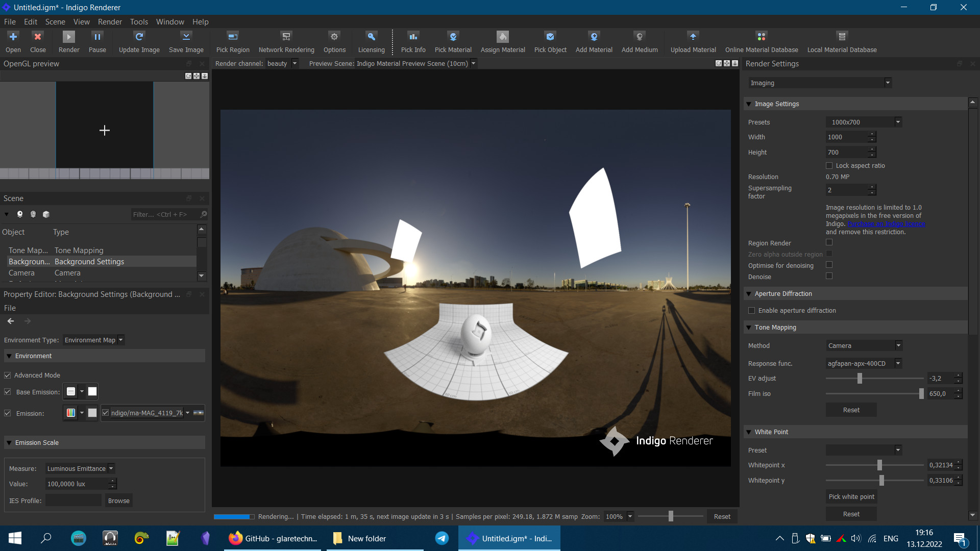Image resolution: width=980 pixels, height=551 pixels.
Task: Open the Imaging settings category dropdown
Action: 820,83
